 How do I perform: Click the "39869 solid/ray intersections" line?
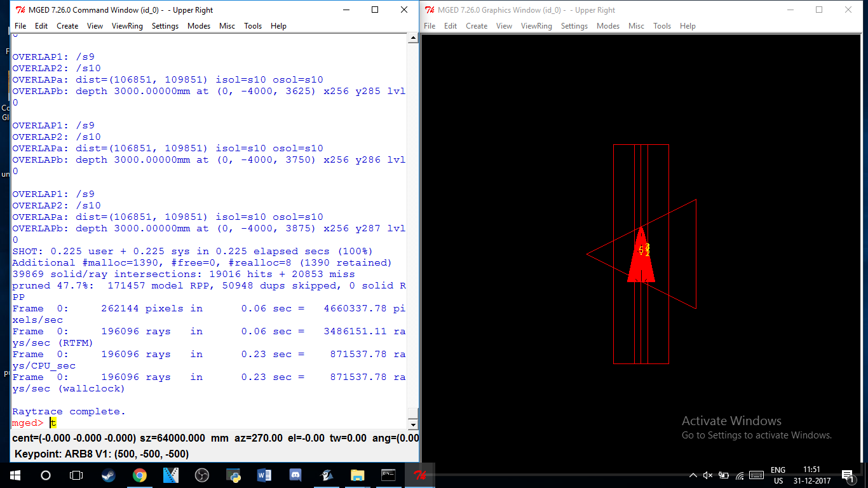[x=184, y=274]
